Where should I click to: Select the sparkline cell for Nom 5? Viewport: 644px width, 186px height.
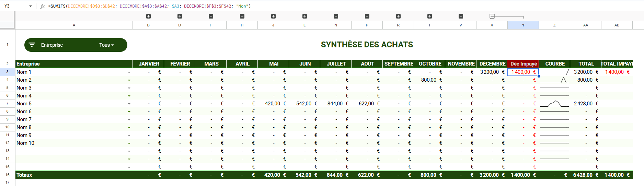tap(554, 104)
